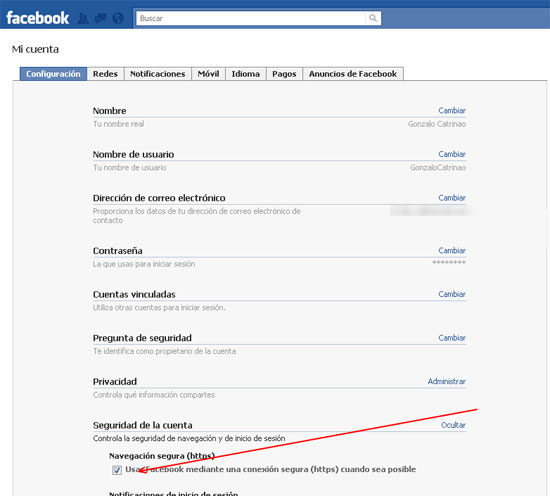550x496 pixels.
Task: Go to the Pagos tab
Action: tap(284, 74)
